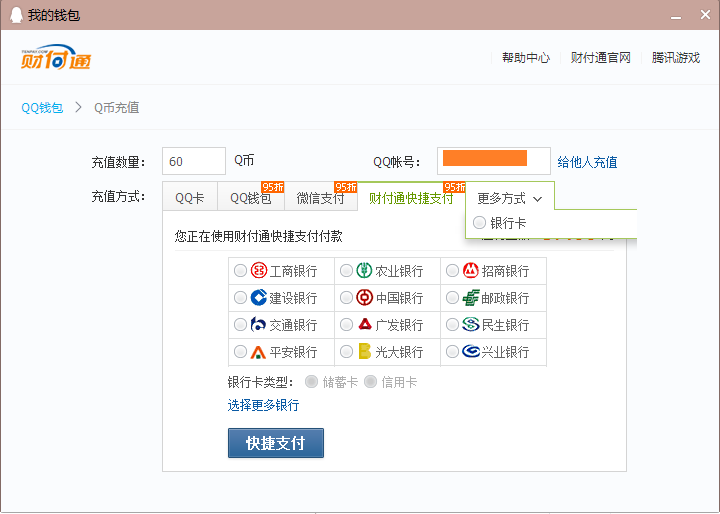The image size is (720, 514).
Task: Click the 95折 badge on 微信支付 tab
Action: [x=346, y=187]
